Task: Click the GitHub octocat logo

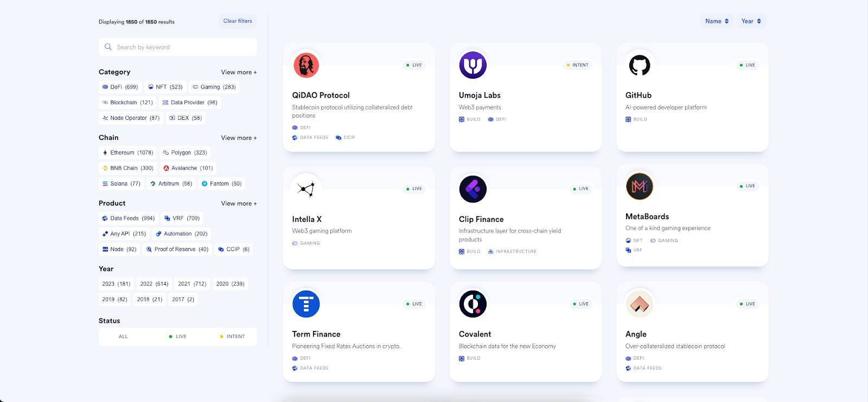Action: point(639,65)
